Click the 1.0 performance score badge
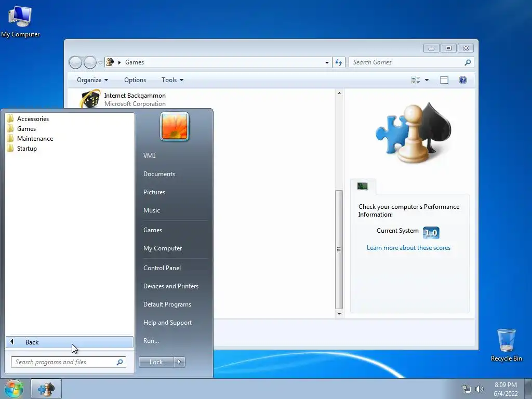The height and width of the screenshot is (399, 532). tap(431, 233)
